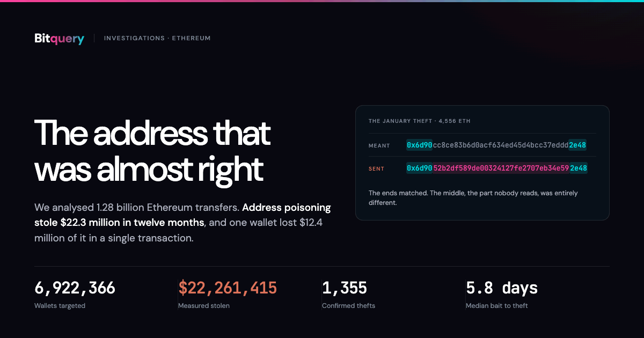This screenshot has width=644, height=338.
Task: Select the headline 'The address that was almost right'
Action: point(152,151)
